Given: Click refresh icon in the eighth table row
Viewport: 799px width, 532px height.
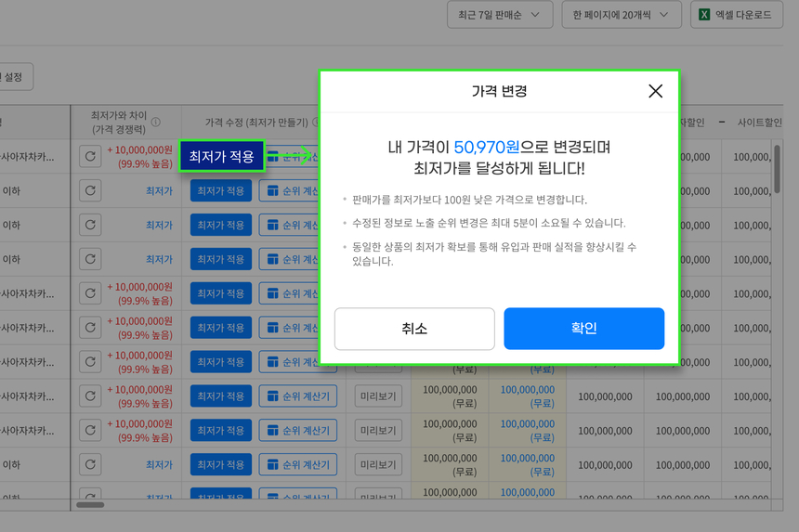Looking at the screenshot, I should [90, 396].
